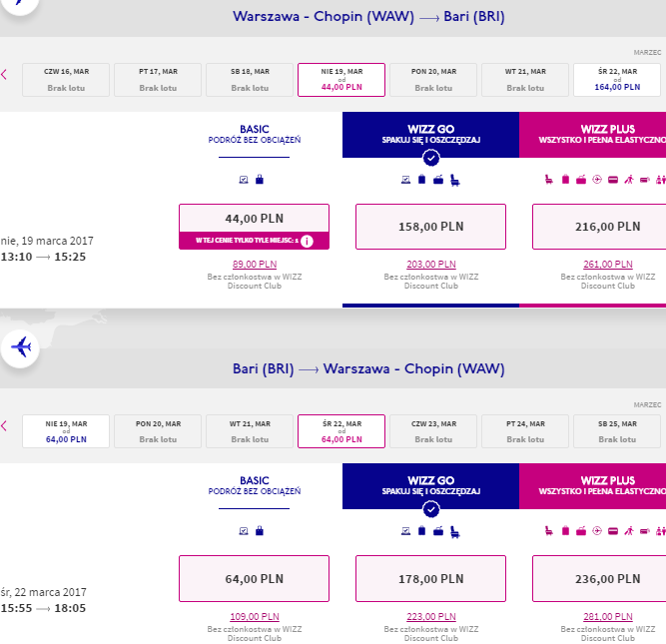The height and width of the screenshot is (644, 666).
Task: Click the 223,00 PLN non-member price link
Action: click(431, 616)
